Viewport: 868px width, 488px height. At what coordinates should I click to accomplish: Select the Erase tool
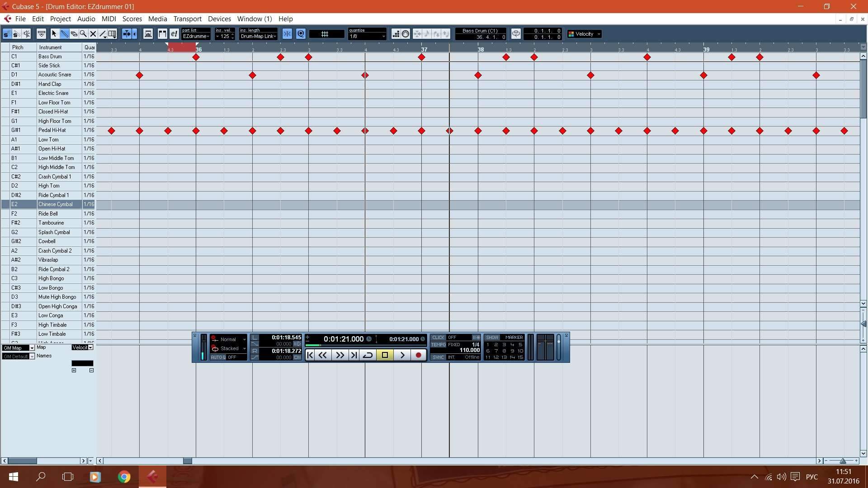(x=74, y=34)
